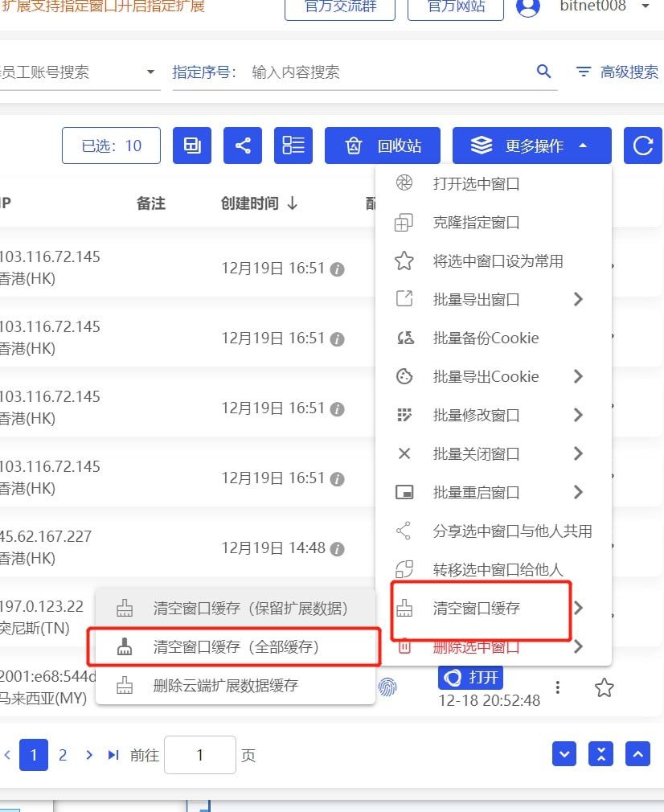664x812 pixels.
Task: Expand 批量导出窗口 submenu
Action: 578,299
